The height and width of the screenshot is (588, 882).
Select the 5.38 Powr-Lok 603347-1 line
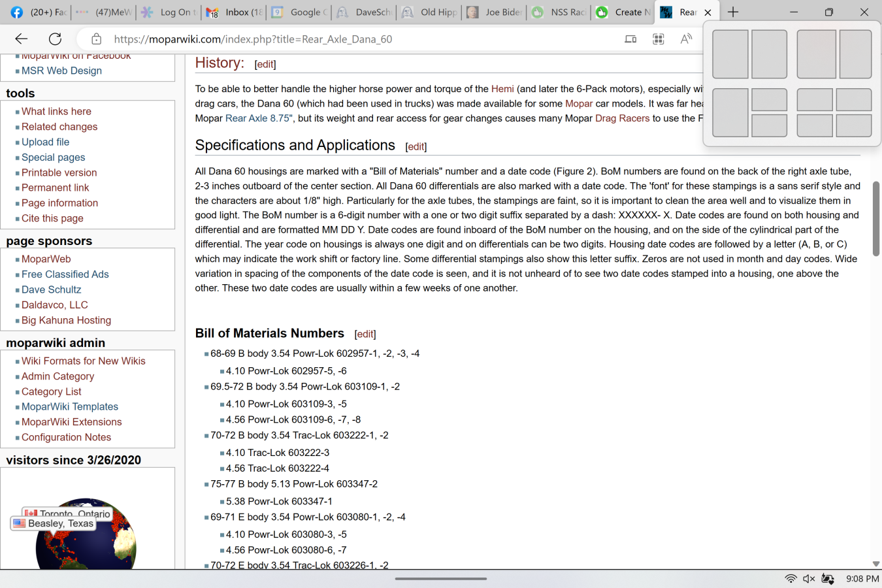(279, 501)
